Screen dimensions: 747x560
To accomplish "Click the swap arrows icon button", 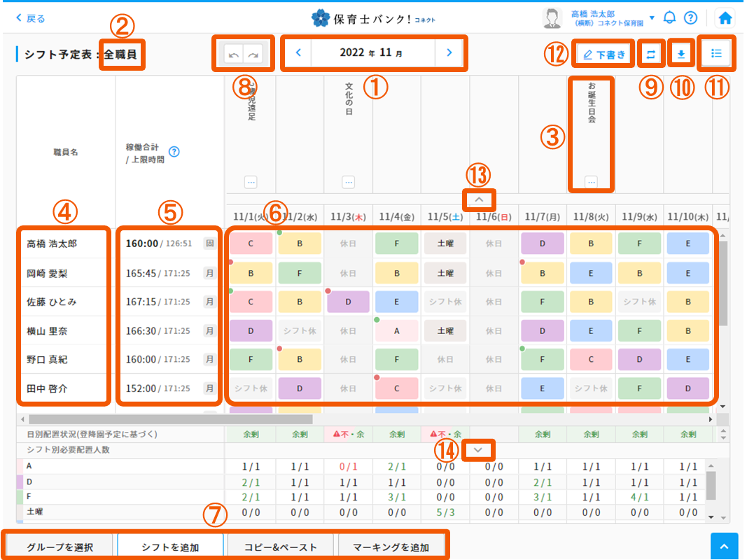I will 650,54.
